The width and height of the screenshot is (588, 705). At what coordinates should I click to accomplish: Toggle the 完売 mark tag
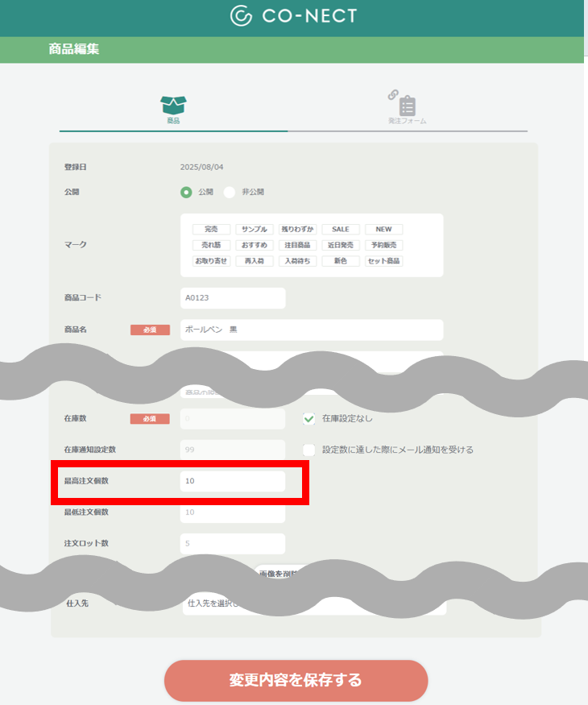211,230
